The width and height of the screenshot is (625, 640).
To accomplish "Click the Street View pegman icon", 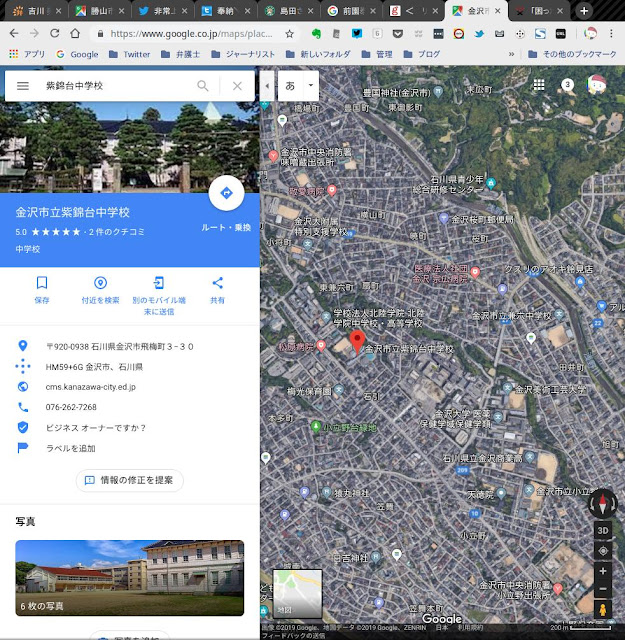I will pyautogui.click(x=603, y=609).
